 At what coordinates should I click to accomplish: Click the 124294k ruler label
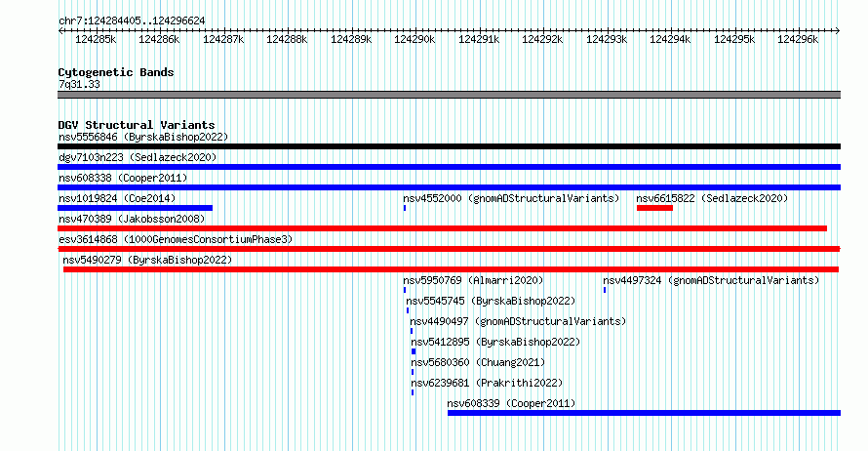670,39
